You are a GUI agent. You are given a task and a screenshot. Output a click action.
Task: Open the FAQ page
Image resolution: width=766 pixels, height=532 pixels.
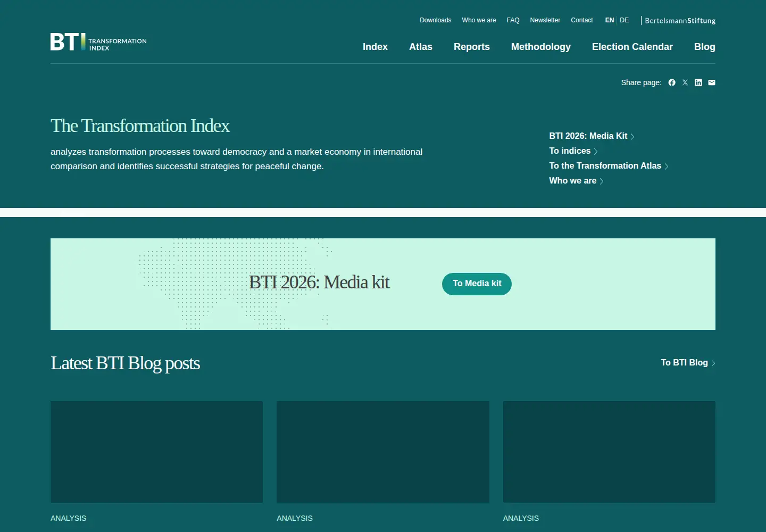tap(513, 20)
